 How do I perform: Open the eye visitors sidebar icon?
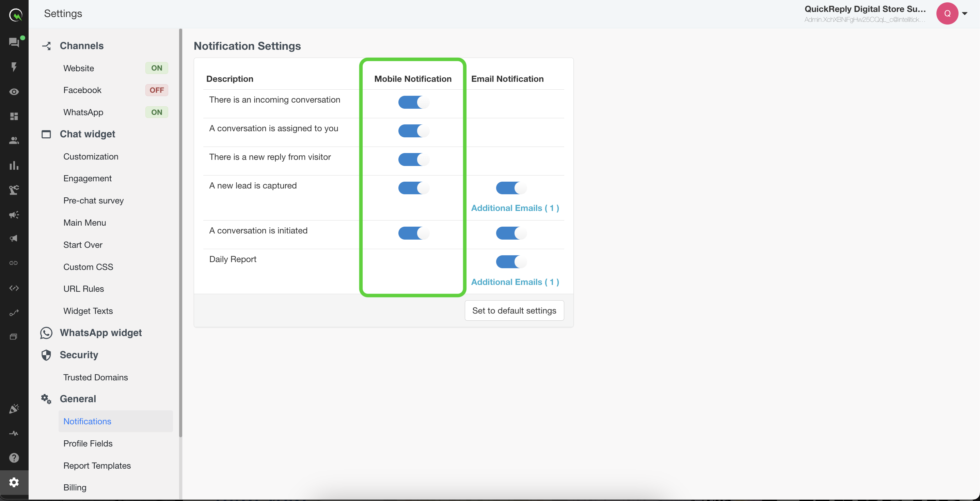click(14, 92)
